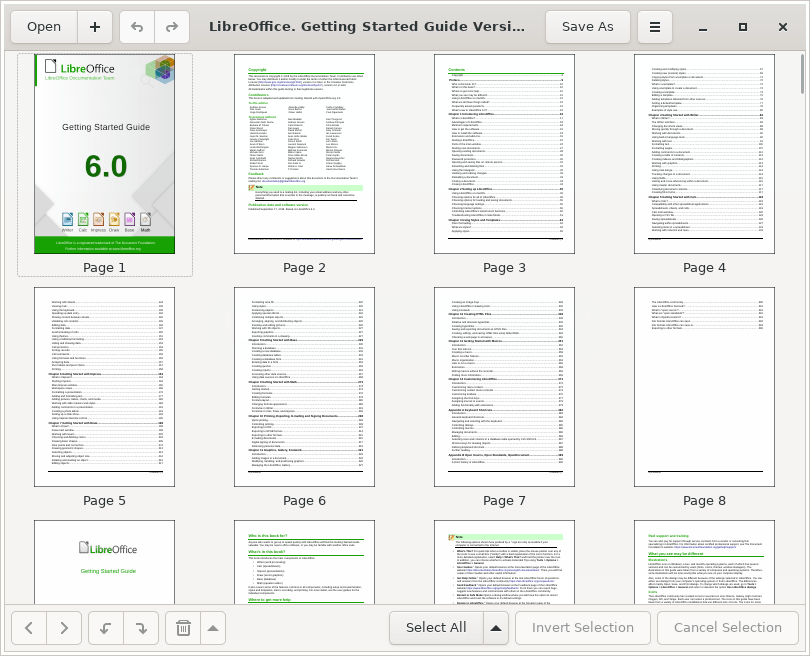Click the 'Page 2' label
Viewport: 810px width, 656px height.
304,268
